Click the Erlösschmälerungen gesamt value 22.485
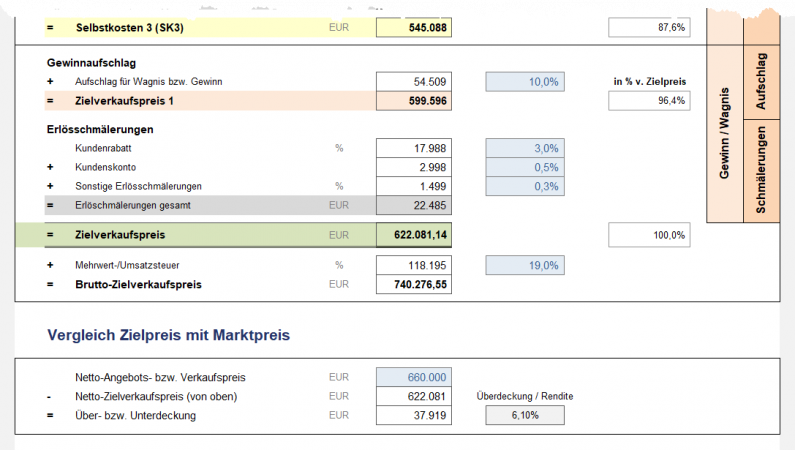 [414, 206]
